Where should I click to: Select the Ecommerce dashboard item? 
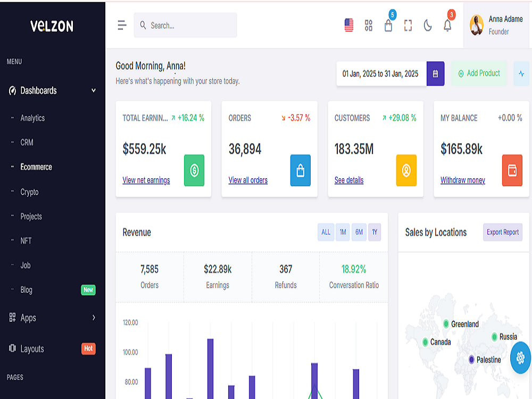point(36,167)
